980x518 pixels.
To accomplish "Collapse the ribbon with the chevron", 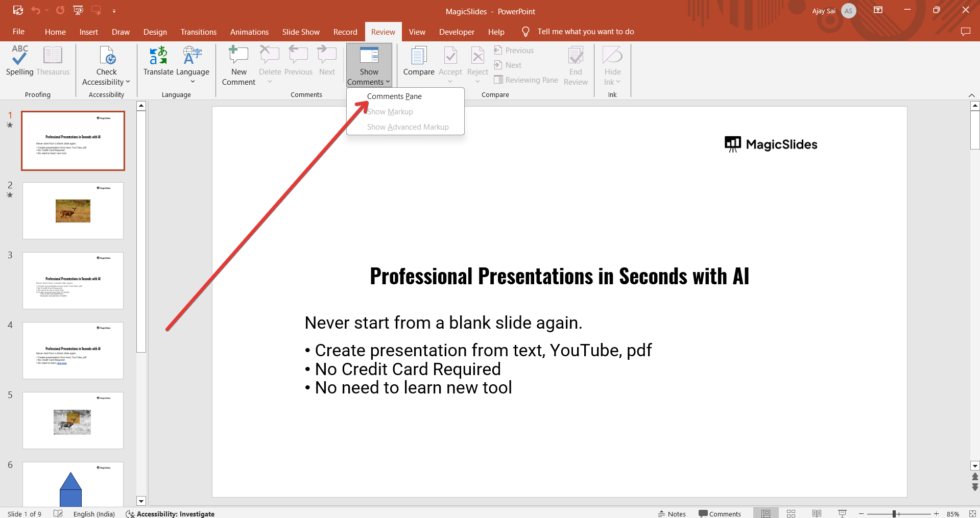I will click(x=971, y=95).
